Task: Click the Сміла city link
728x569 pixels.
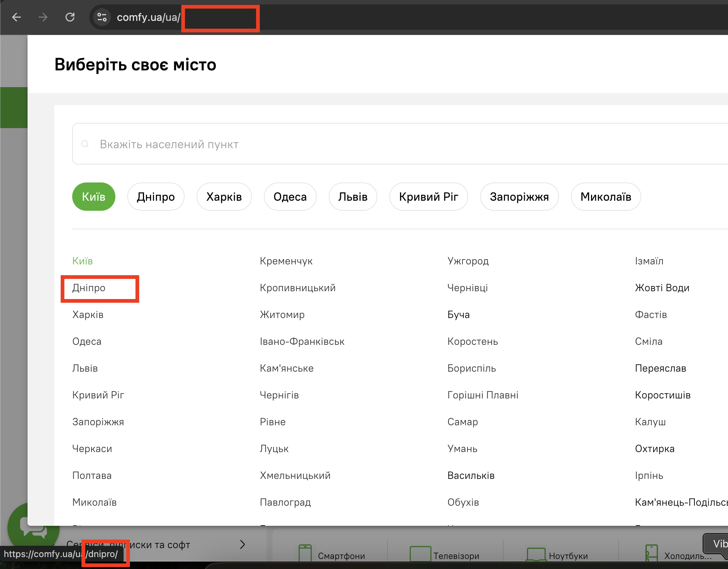Action: pyautogui.click(x=649, y=341)
